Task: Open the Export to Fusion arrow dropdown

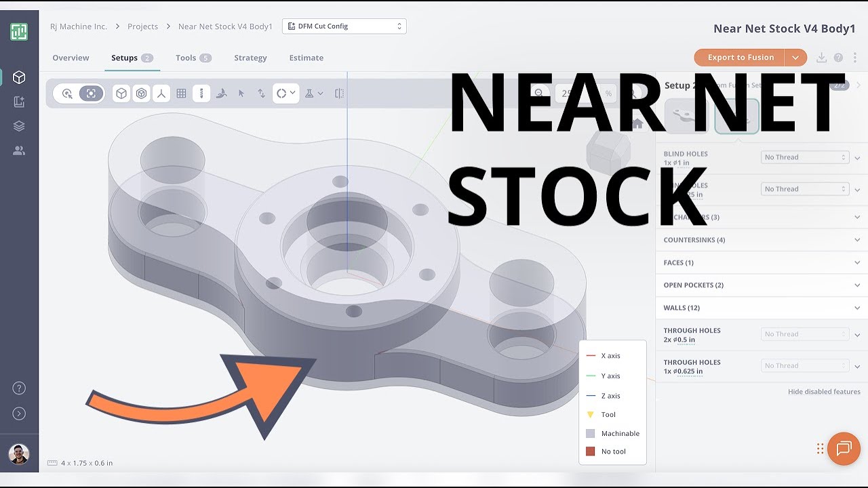Action: point(796,58)
